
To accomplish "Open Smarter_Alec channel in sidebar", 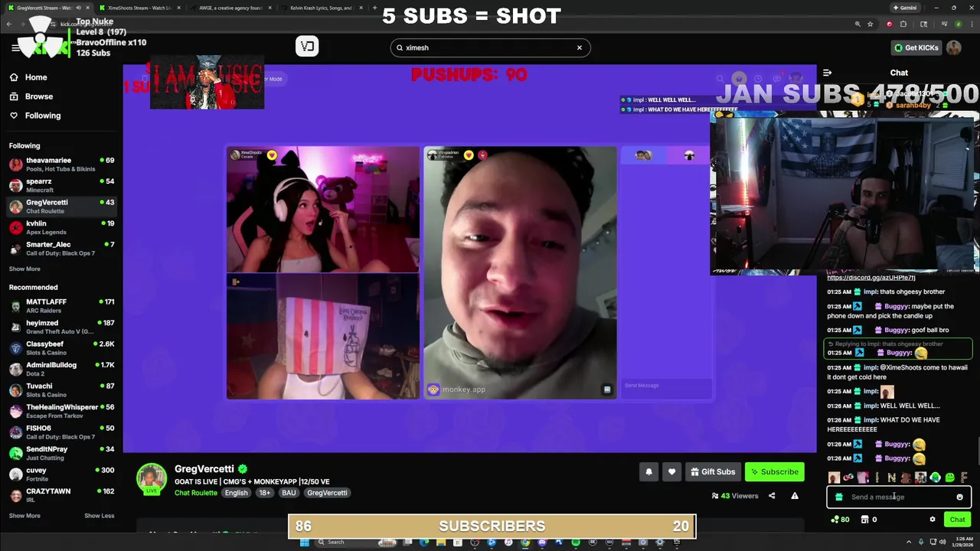I will pos(61,249).
